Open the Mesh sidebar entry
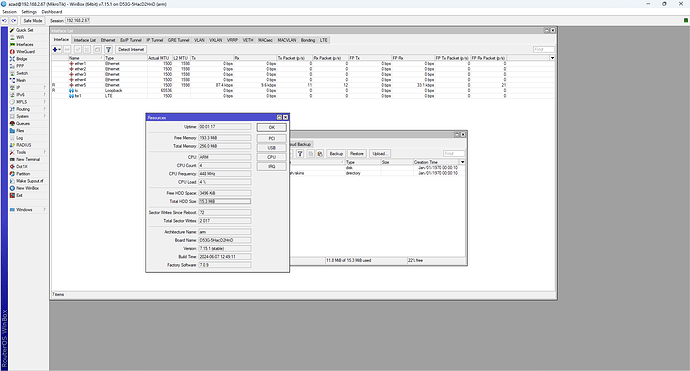The width and height of the screenshot is (690, 371). click(x=21, y=80)
